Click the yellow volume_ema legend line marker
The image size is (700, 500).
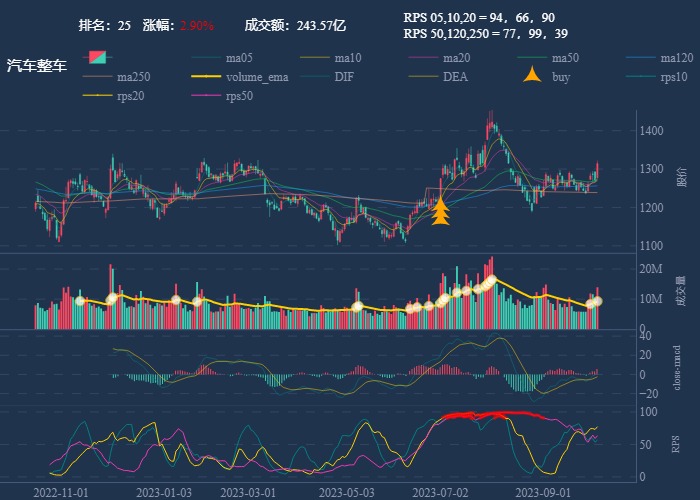point(205,76)
